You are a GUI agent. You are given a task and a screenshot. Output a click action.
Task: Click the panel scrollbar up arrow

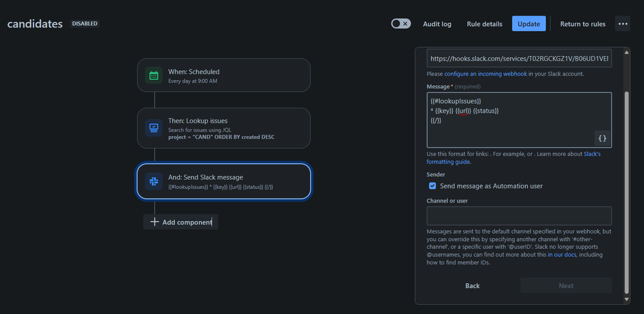[627, 52]
